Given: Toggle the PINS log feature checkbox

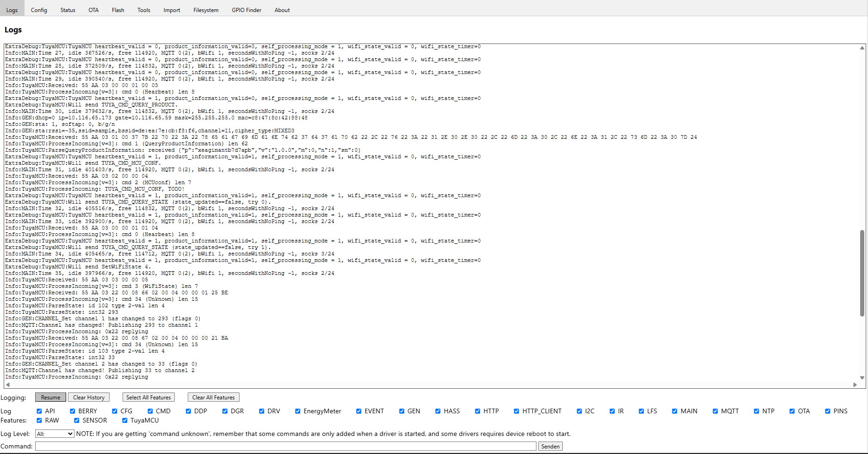Looking at the screenshot, I should 828,411.
